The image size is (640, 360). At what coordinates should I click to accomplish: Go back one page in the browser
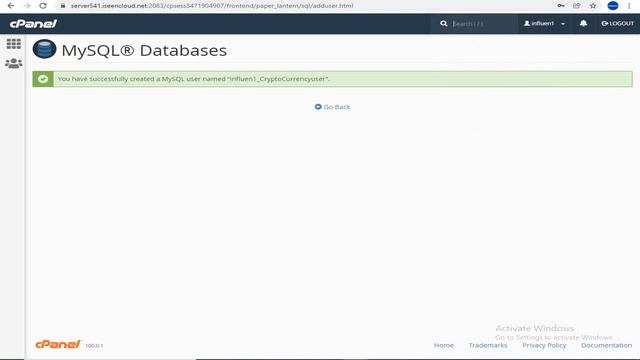click(x=11, y=6)
